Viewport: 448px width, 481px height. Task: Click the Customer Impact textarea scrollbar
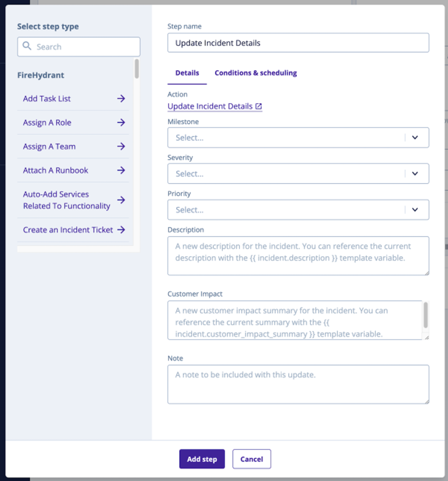tap(425, 315)
